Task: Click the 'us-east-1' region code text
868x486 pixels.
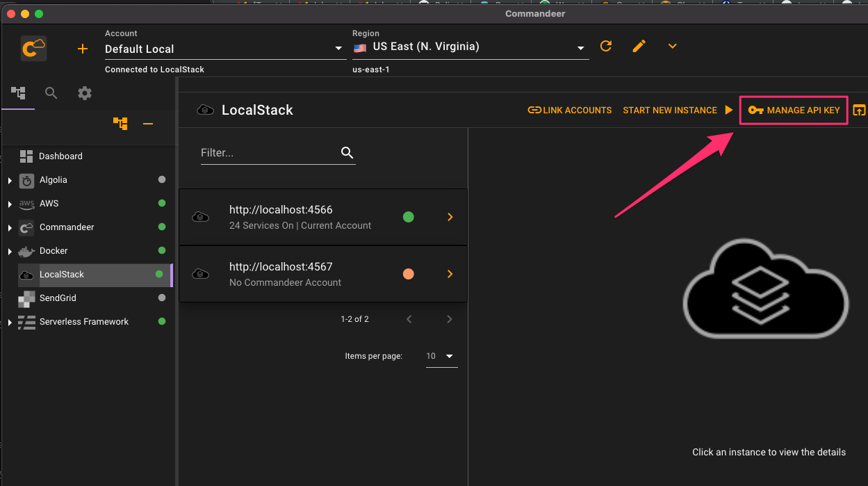Action: click(371, 70)
